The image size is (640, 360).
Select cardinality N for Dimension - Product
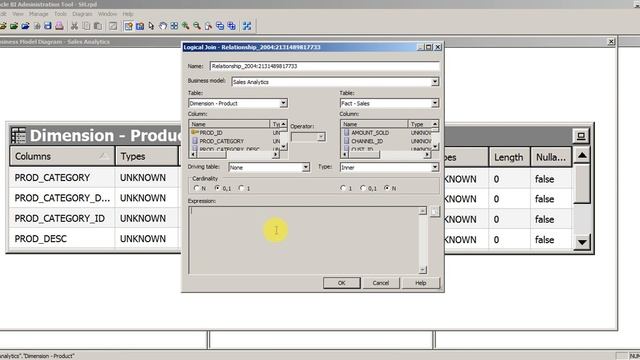click(197, 188)
